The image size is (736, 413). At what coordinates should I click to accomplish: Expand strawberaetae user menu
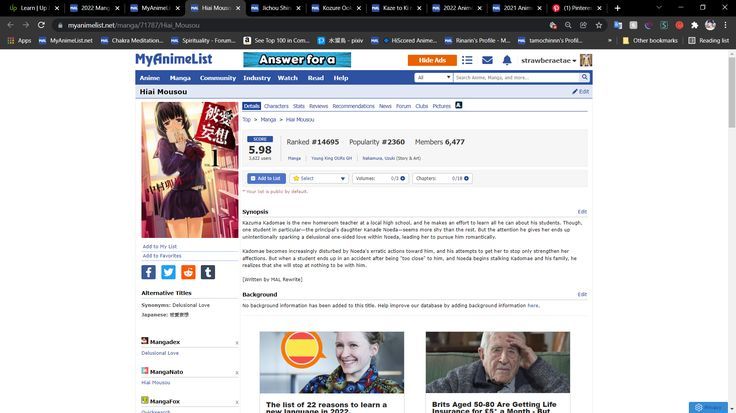(548, 61)
